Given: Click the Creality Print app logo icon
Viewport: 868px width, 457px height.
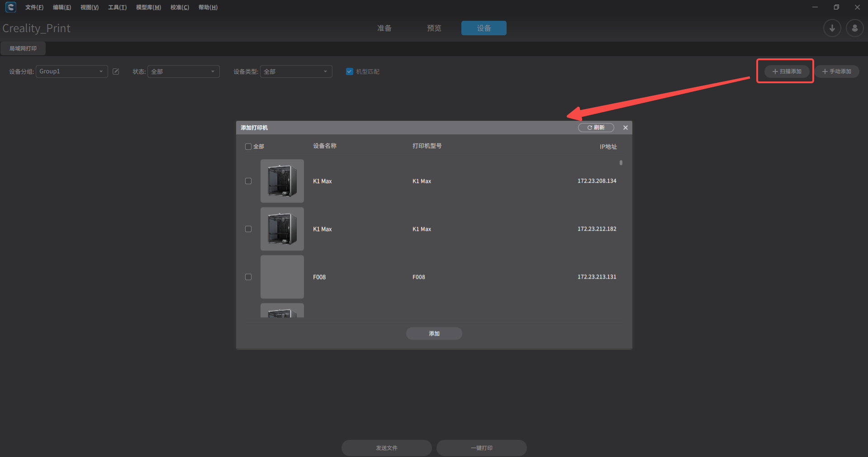Looking at the screenshot, I should (10, 7).
